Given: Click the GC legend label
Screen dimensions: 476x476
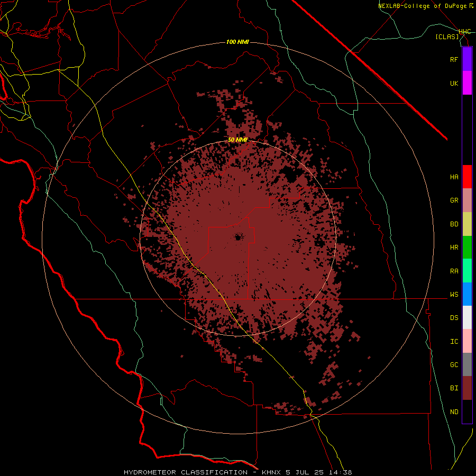Looking at the screenshot, I should tap(454, 365).
